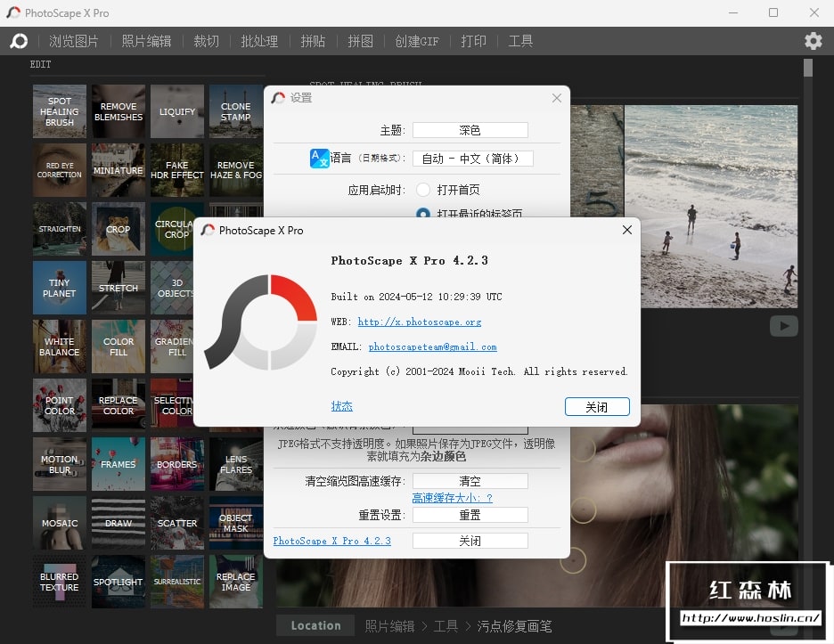The width and height of the screenshot is (834, 644).
Task: Choose the Clone Stamp tool tile
Action: click(x=235, y=111)
